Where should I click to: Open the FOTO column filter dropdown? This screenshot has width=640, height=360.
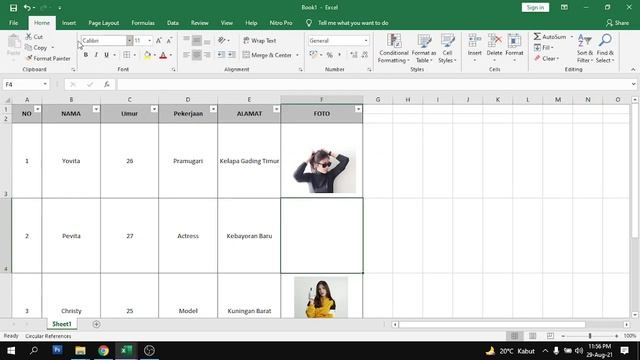tap(358, 109)
